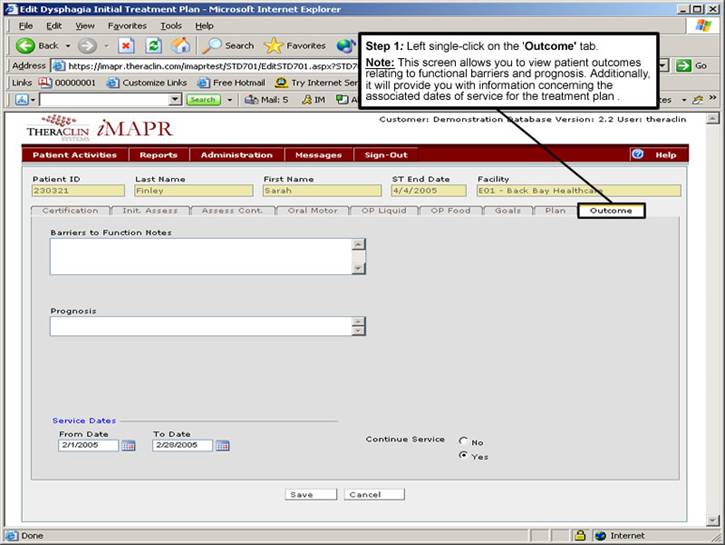The width and height of the screenshot is (725, 545).
Task: Expand dropdown arrow beside green Search button
Action: (227, 100)
